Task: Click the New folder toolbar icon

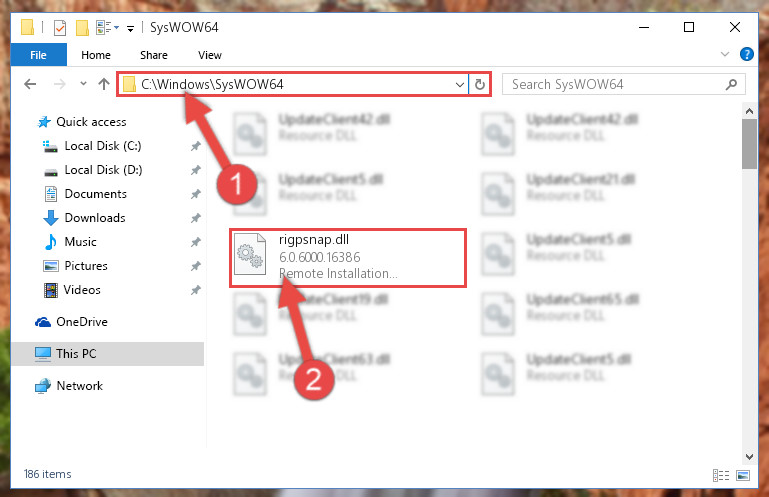Action: pyautogui.click(x=82, y=27)
